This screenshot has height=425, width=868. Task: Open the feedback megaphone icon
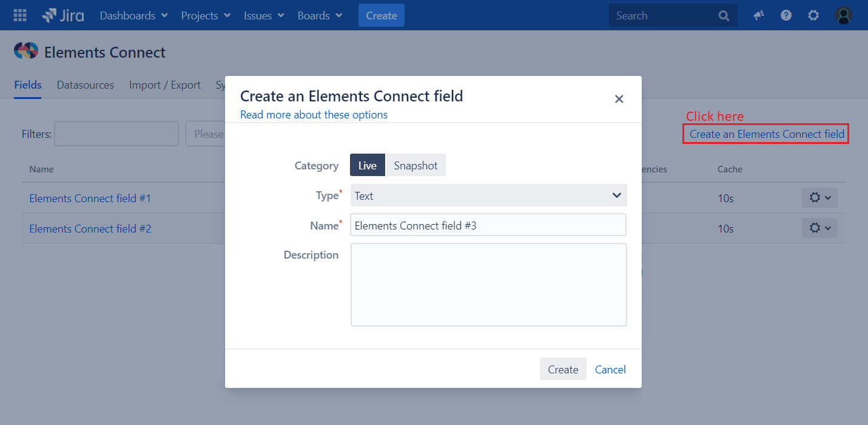coord(759,16)
